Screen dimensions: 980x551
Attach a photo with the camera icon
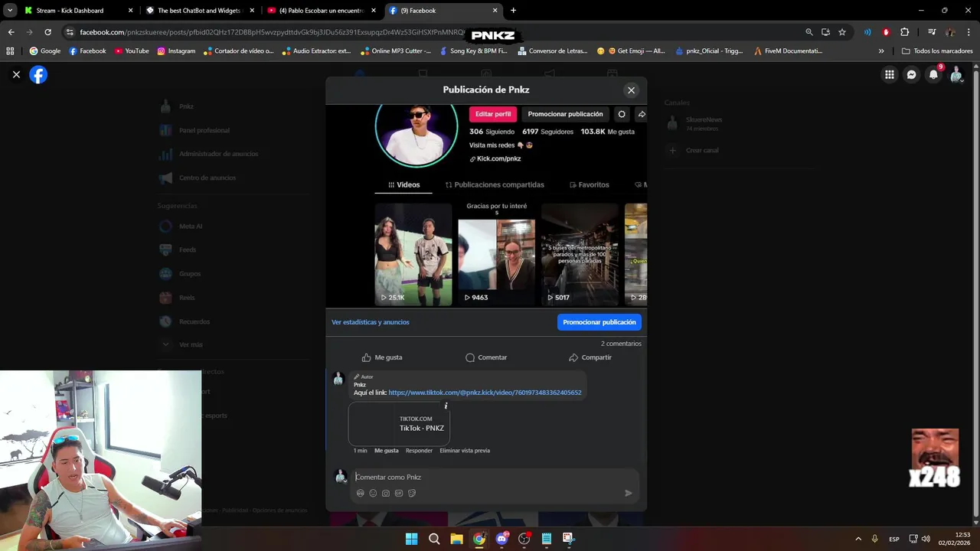[x=386, y=494]
